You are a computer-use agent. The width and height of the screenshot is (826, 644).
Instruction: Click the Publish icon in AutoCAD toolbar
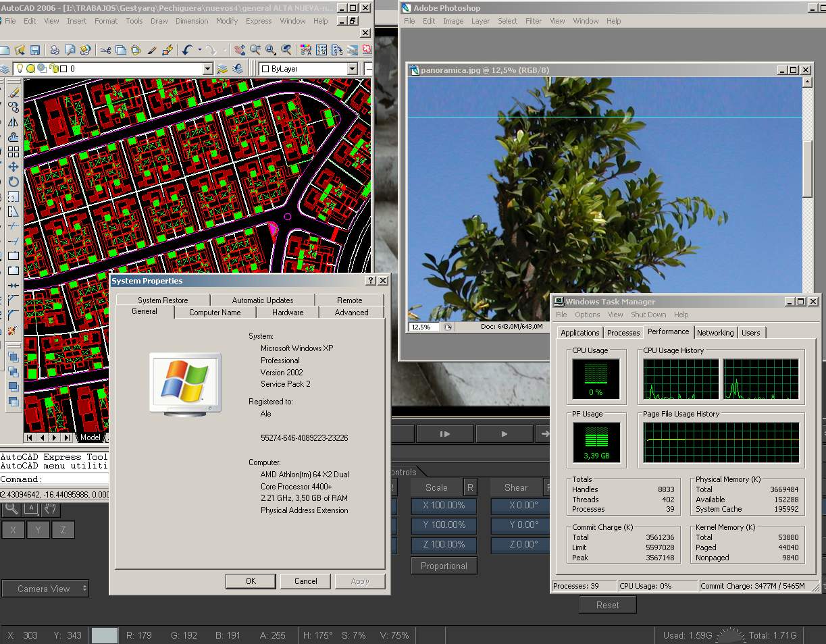point(85,50)
